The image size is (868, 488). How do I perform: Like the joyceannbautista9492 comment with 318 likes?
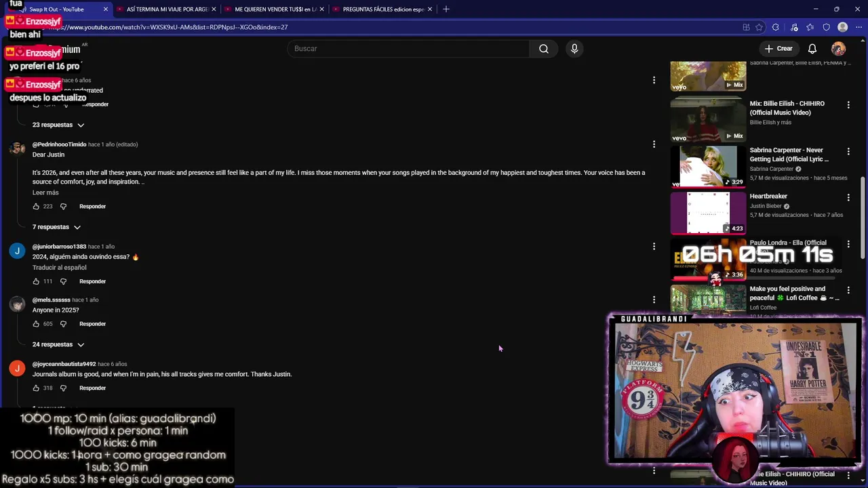pyautogui.click(x=36, y=388)
